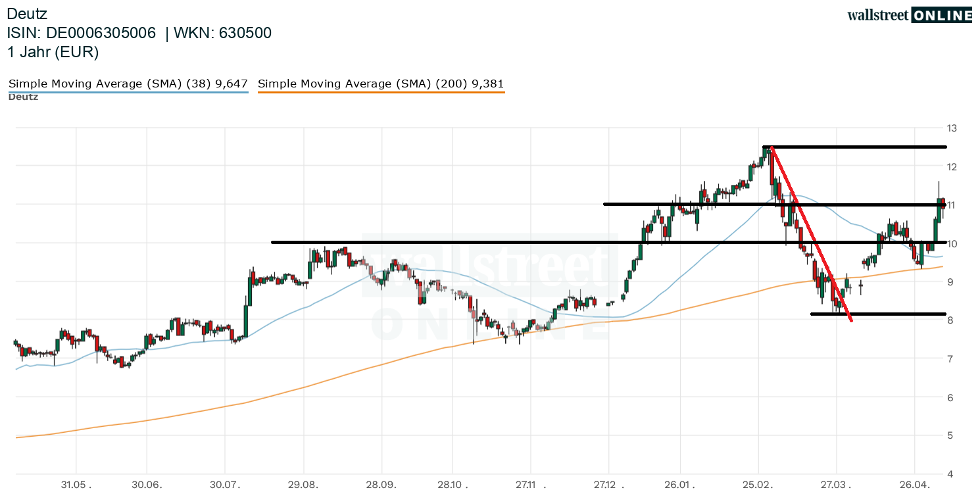Viewport: 980px width, 490px height.
Task: Click the 25.02. date axis label
Action: [x=758, y=483]
